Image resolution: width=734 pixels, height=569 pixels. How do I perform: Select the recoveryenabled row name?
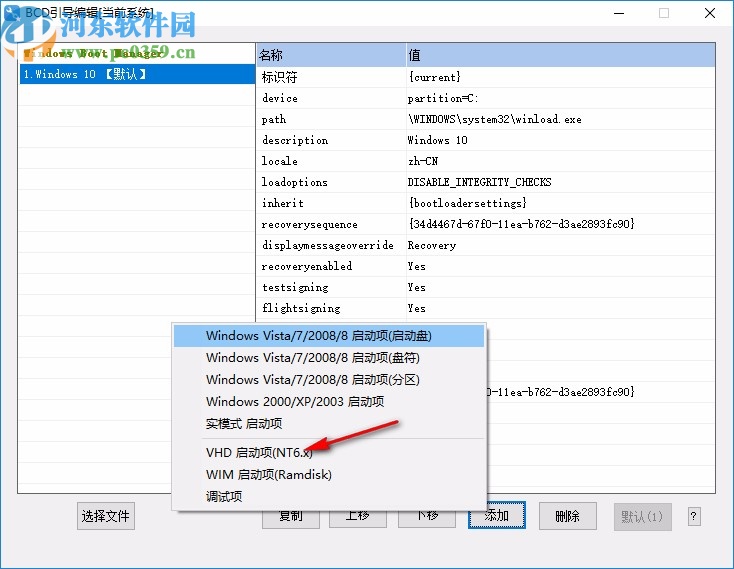[x=307, y=266]
